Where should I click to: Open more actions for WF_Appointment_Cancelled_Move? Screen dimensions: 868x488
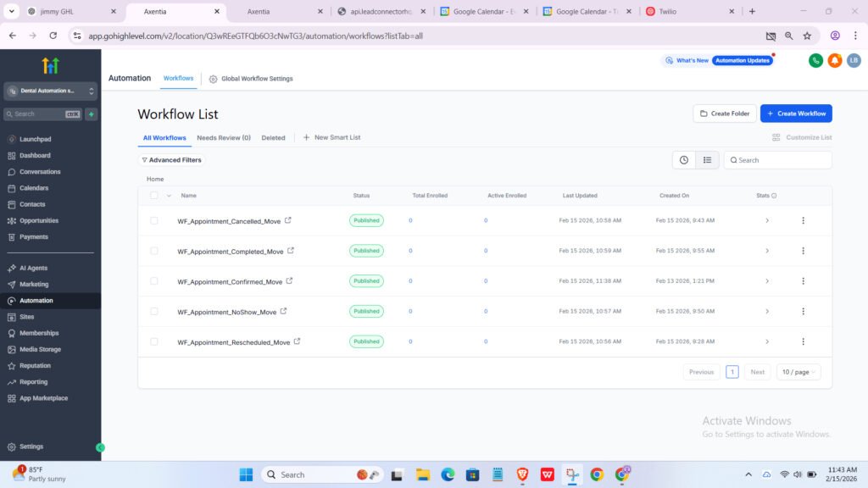coord(803,220)
